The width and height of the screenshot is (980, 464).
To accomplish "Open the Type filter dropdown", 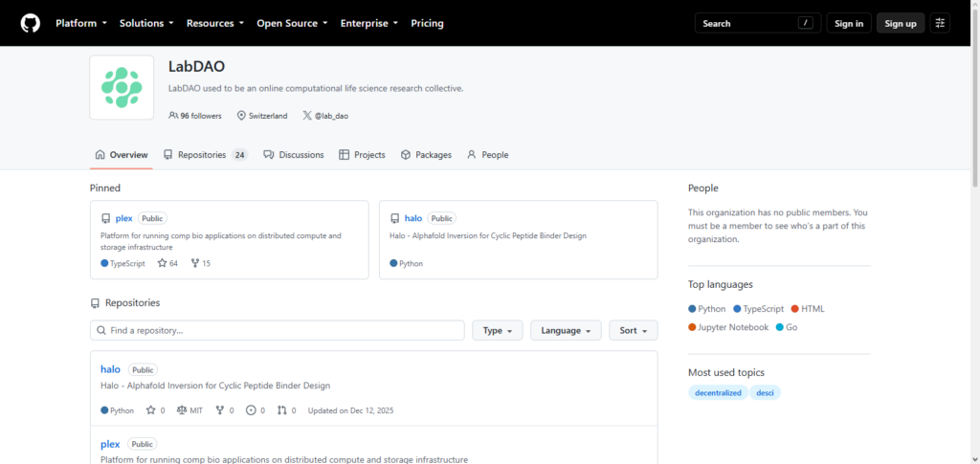I will pos(498,330).
